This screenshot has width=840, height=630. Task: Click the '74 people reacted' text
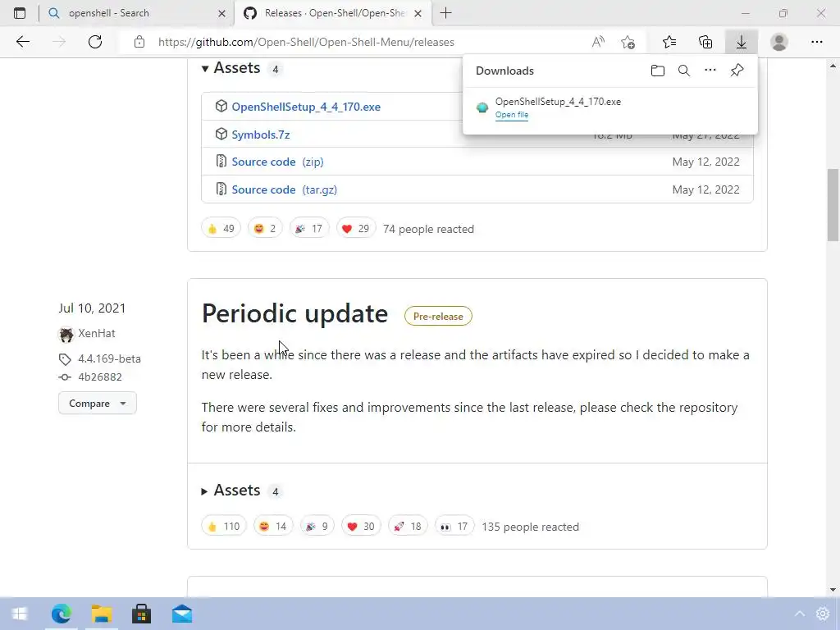428,230
